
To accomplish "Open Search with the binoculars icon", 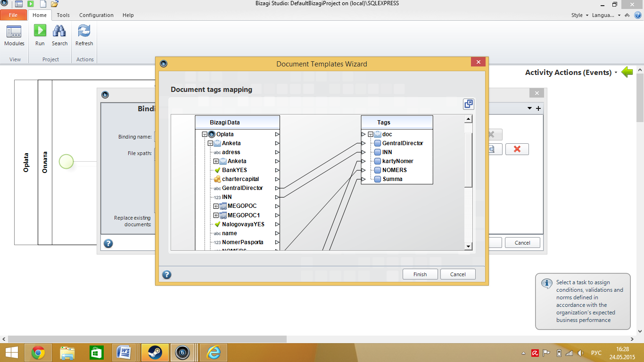I will [x=59, y=36].
